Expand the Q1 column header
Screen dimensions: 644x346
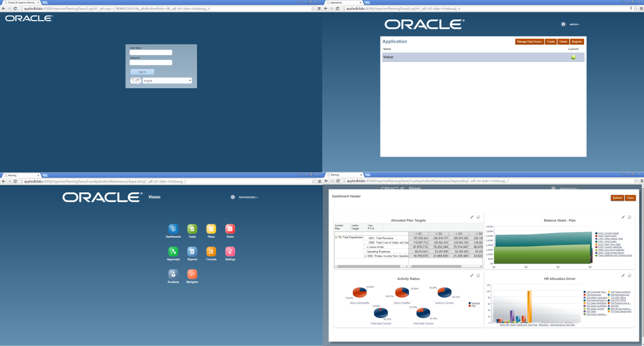pyautogui.click(x=416, y=233)
